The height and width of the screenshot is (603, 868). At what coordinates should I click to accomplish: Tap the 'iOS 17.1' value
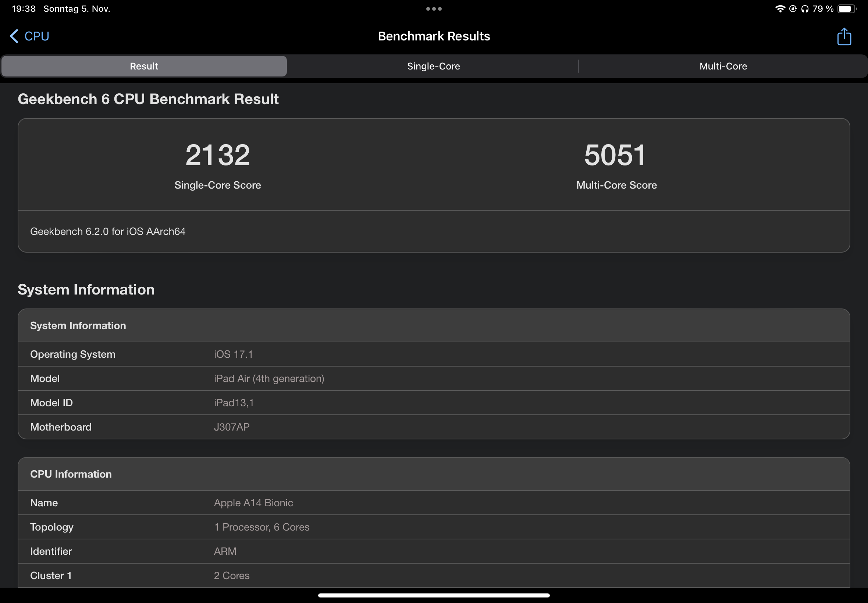233,354
